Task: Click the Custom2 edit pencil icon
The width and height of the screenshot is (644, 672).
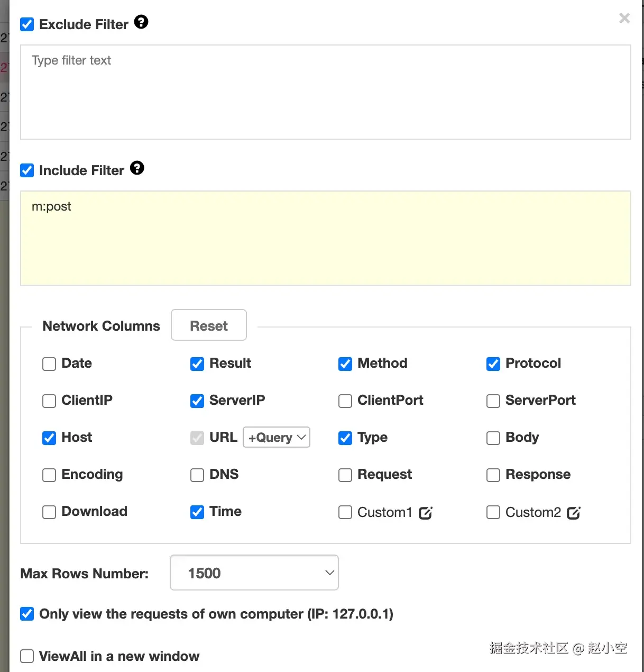Action: [574, 513]
